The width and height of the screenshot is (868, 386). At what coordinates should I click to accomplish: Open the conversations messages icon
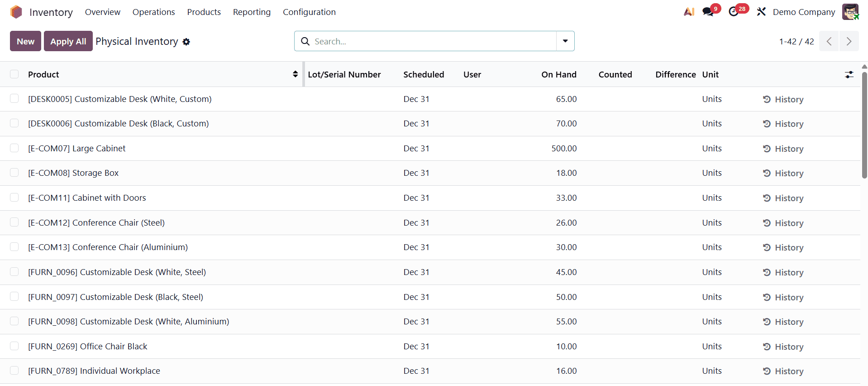pyautogui.click(x=708, y=12)
